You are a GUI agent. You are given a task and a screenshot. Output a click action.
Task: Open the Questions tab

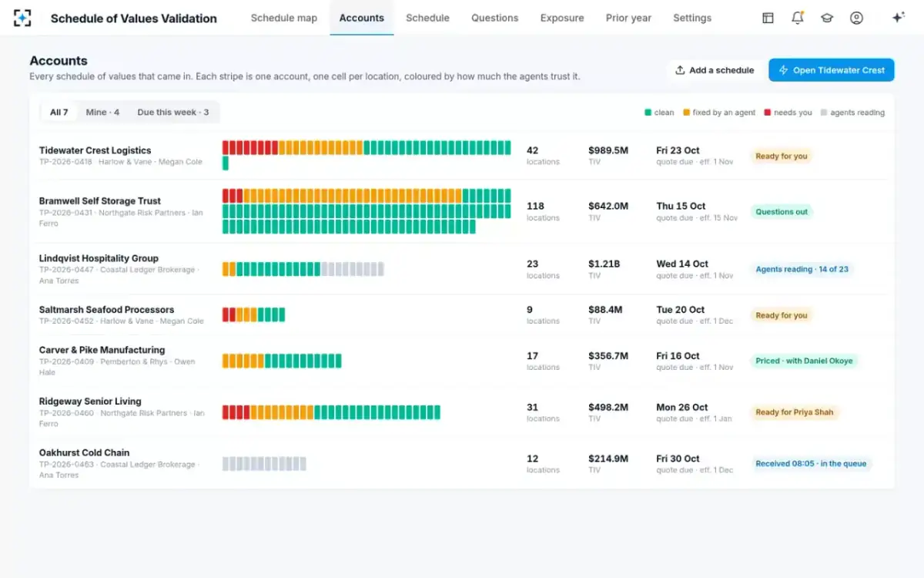tap(495, 18)
